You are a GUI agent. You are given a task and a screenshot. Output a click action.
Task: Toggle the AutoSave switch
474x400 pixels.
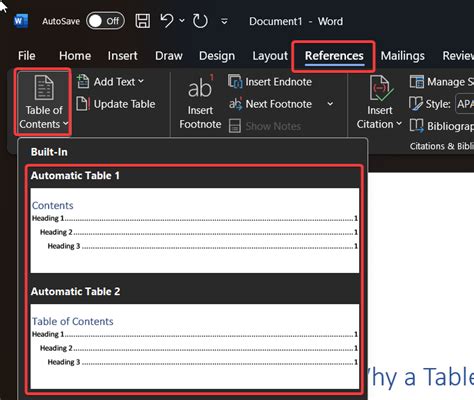click(x=105, y=21)
